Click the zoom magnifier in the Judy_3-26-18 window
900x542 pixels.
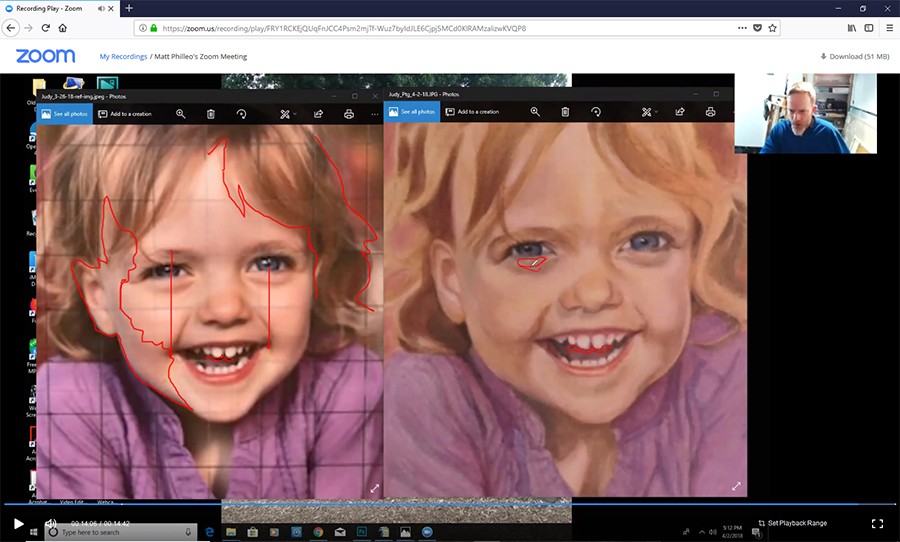coord(181,114)
